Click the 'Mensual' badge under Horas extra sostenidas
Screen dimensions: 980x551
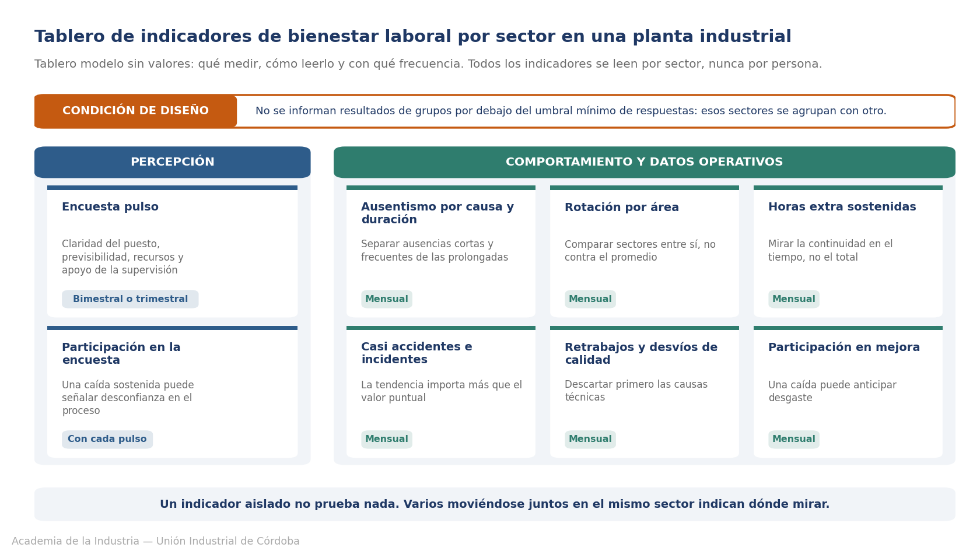[x=794, y=299]
